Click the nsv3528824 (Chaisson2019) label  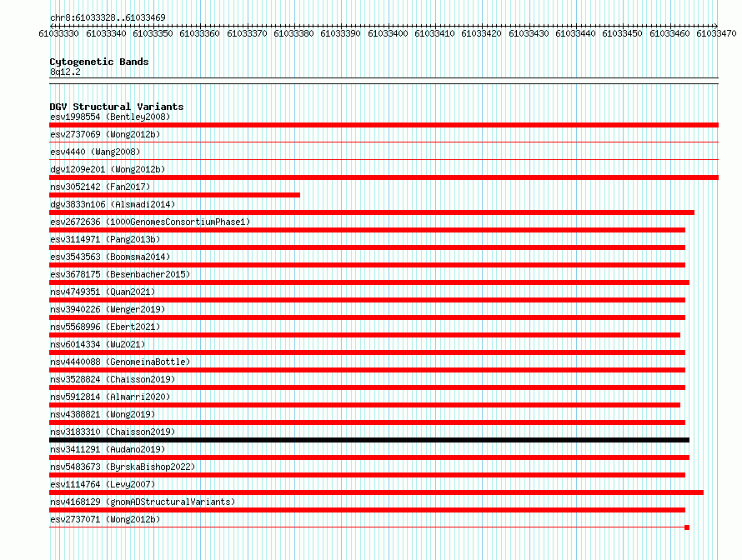pyautogui.click(x=113, y=379)
